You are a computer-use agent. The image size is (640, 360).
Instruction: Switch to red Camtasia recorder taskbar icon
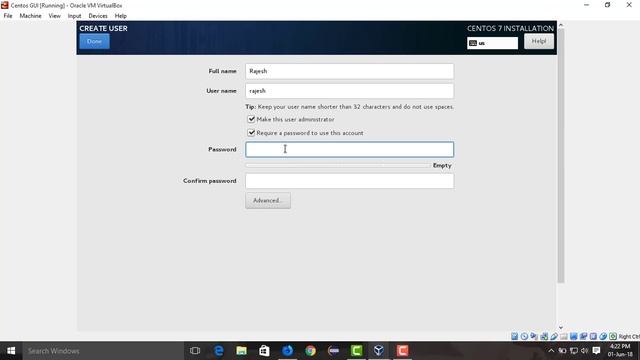click(x=402, y=351)
